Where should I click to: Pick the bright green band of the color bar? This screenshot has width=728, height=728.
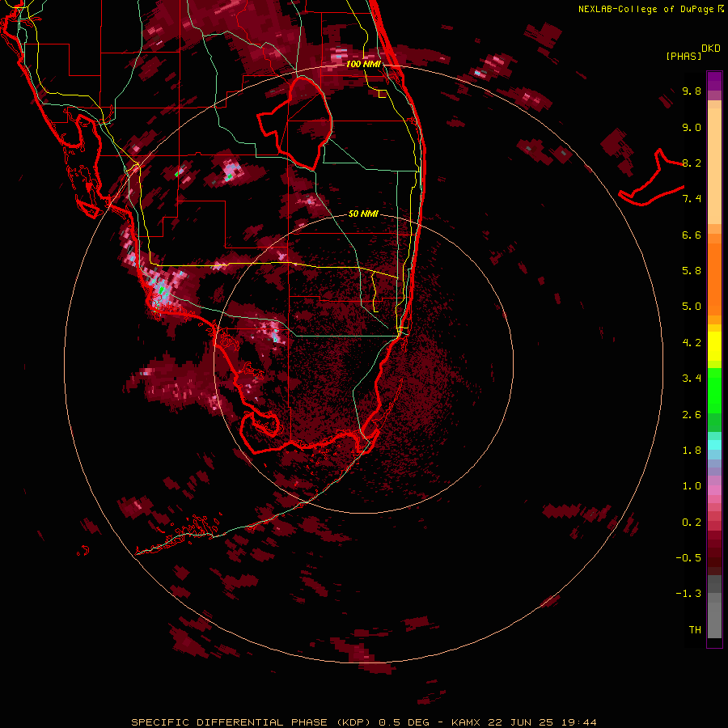pyautogui.click(x=714, y=390)
